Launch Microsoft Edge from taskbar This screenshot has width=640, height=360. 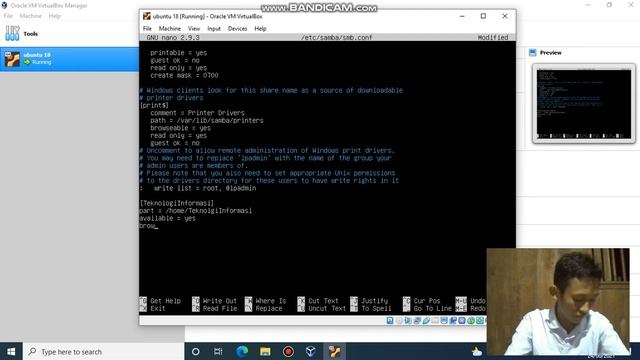[x=242, y=351]
